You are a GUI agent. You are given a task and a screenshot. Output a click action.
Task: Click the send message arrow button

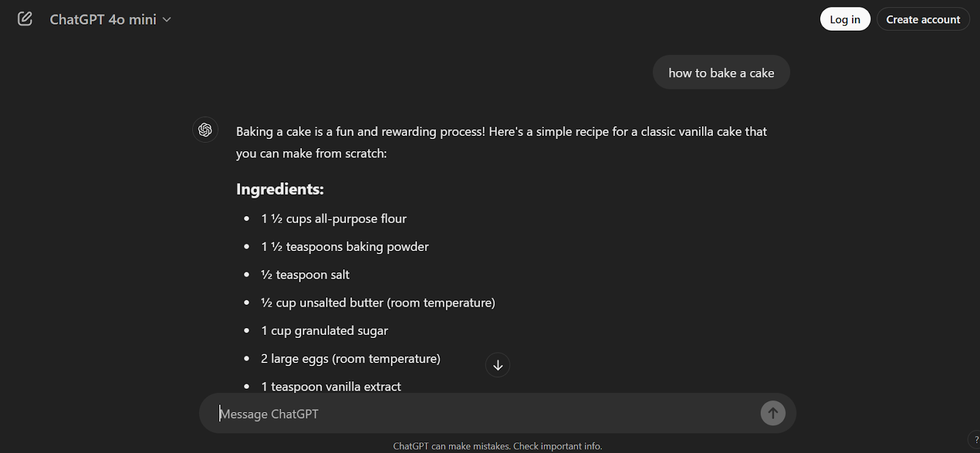coord(772,413)
